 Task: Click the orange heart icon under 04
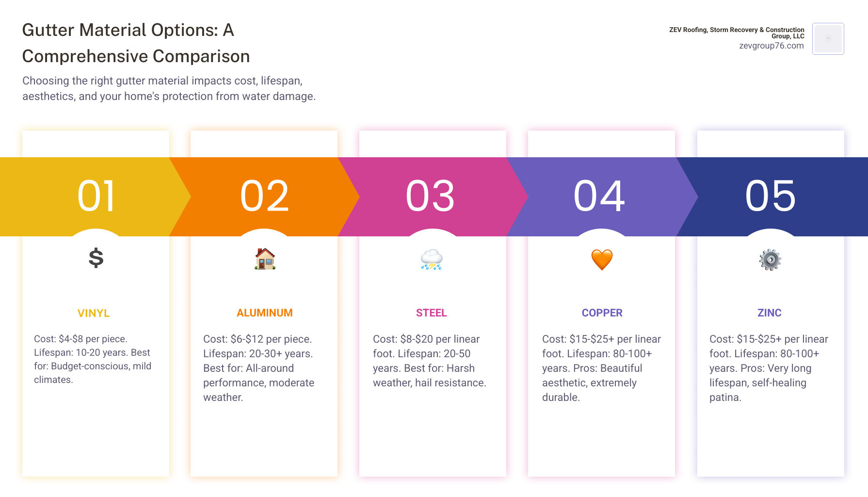coord(602,260)
